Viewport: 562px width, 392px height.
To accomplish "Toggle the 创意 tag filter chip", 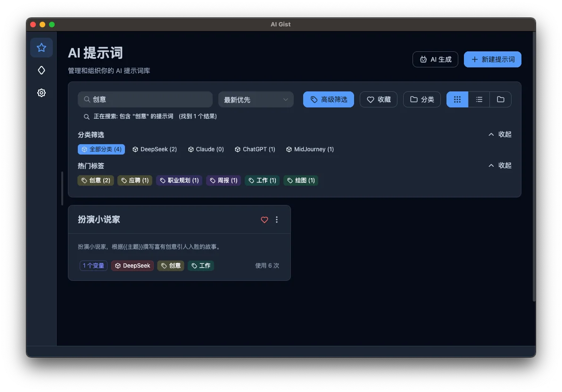I will pos(95,180).
